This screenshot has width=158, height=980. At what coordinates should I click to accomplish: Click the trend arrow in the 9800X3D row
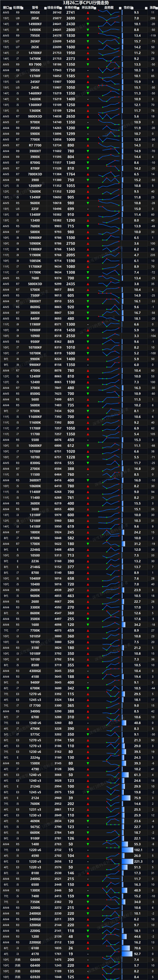[88, 116]
